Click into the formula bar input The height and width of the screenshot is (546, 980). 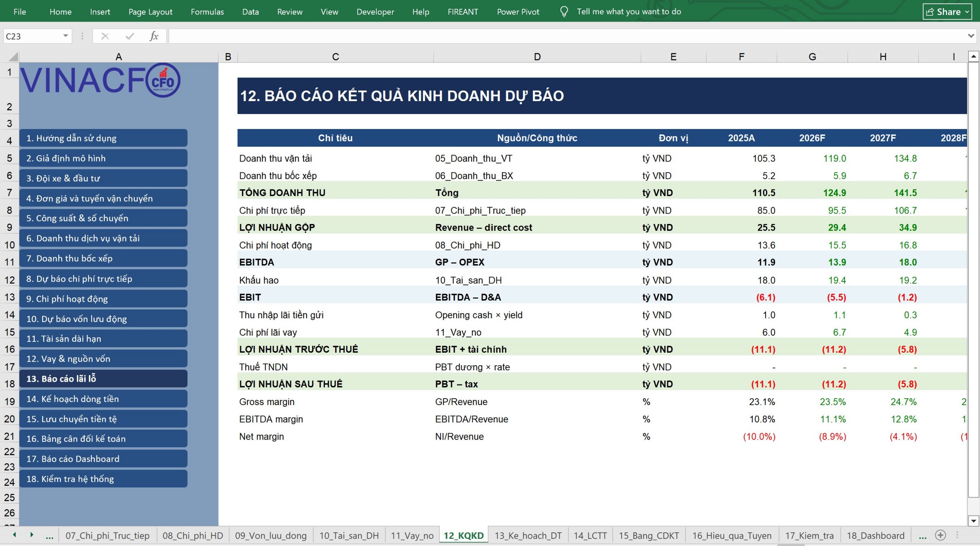[567, 36]
